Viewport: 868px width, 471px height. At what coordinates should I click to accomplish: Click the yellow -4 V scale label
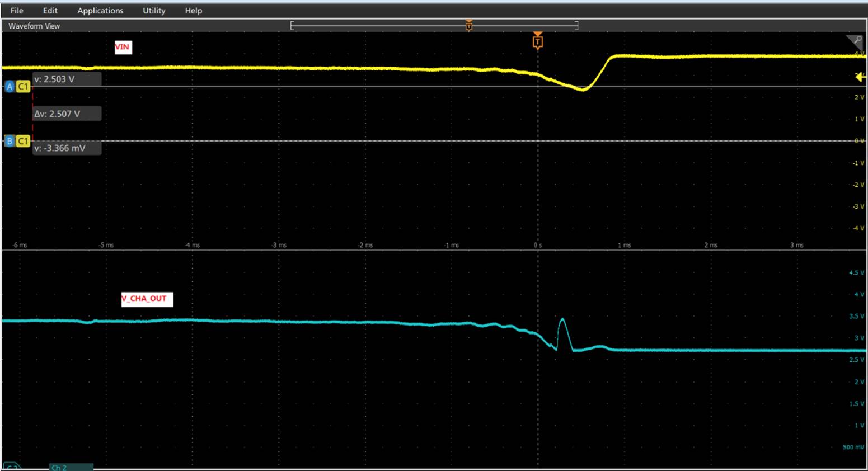858,228
